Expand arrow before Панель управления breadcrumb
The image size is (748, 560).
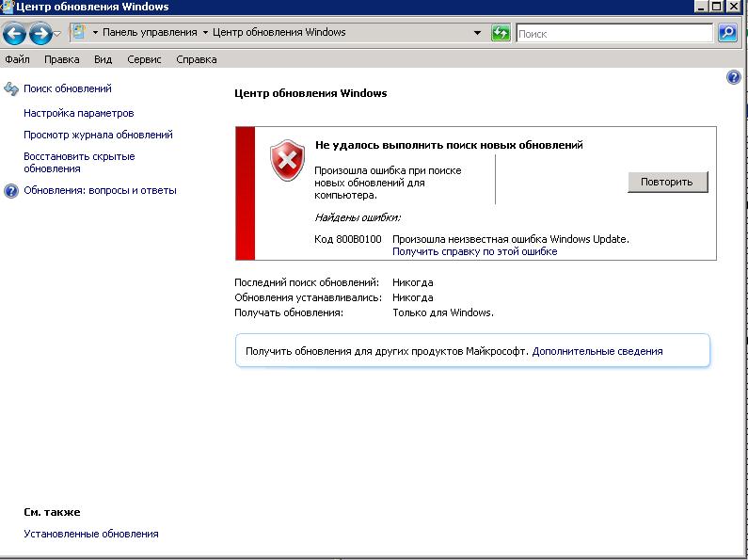coord(95,32)
